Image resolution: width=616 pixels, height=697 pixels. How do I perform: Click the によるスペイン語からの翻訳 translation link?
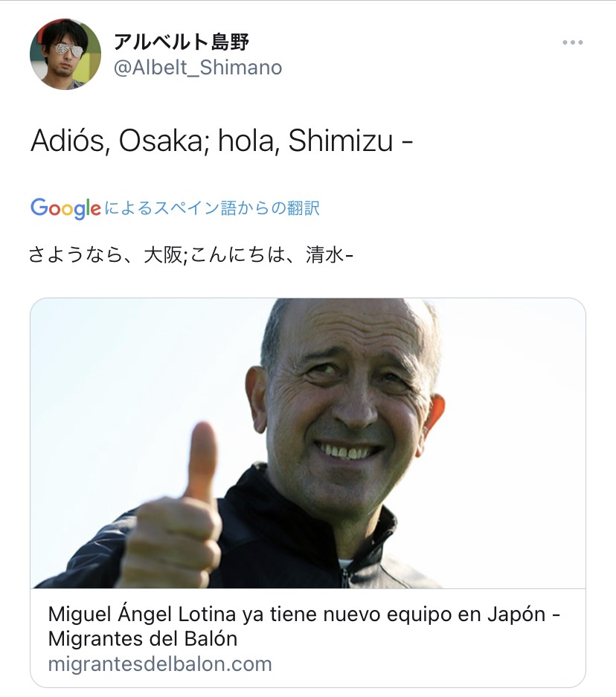tap(212, 208)
